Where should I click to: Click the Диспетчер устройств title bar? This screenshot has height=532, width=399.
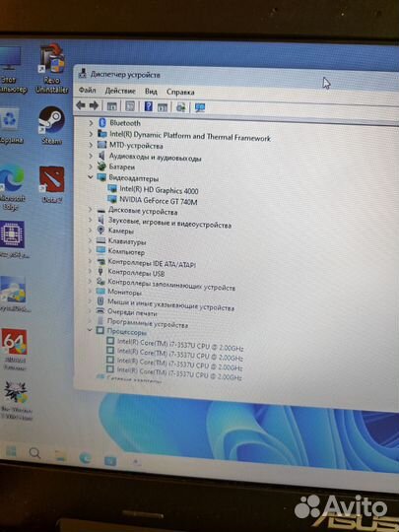(x=236, y=77)
